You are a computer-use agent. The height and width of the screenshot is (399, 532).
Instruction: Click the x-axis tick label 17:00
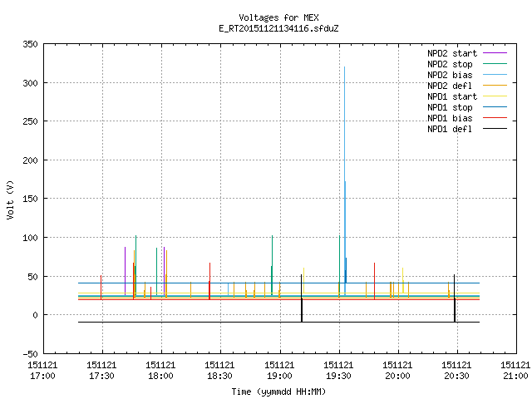(42, 376)
